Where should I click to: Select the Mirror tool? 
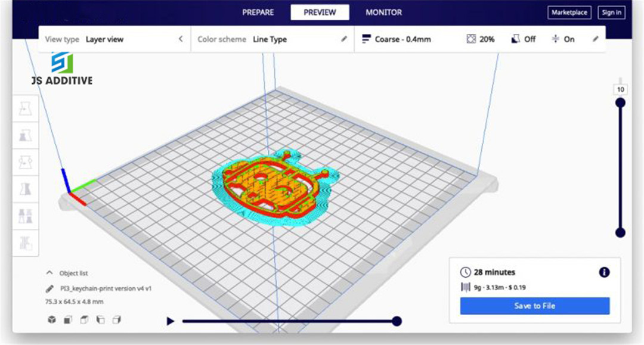25,188
